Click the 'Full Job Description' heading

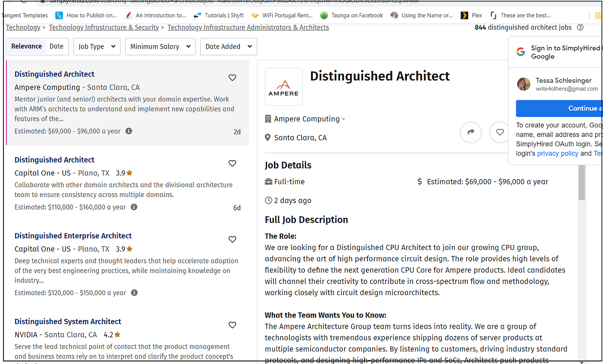306,220
